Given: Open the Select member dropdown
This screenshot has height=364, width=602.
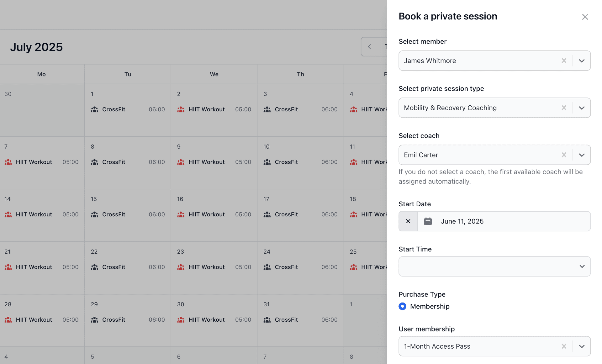Looking at the screenshot, I should tap(582, 61).
